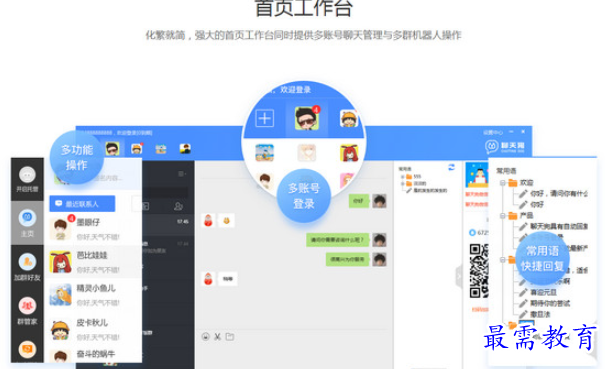Collapse the 产品 folder in the large tree
605x369 pixels.
point(503,215)
